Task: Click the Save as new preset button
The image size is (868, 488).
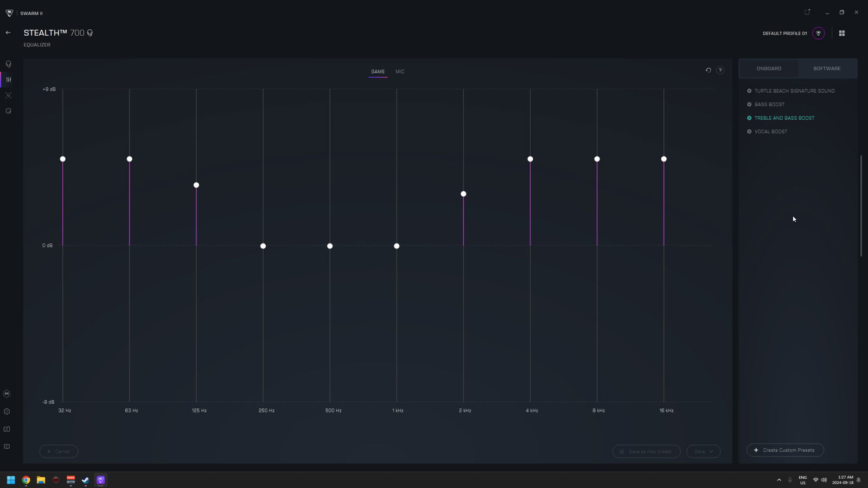Action: point(646,452)
